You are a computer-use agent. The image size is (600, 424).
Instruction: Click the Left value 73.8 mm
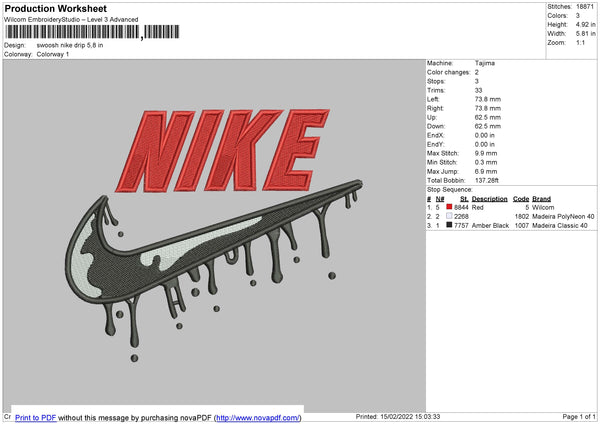[488, 99]
